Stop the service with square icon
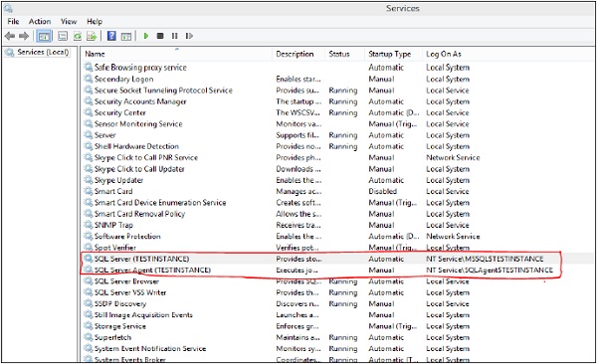Image resolution: width=597 pixels, height=364 pixels. pos(160,36)
